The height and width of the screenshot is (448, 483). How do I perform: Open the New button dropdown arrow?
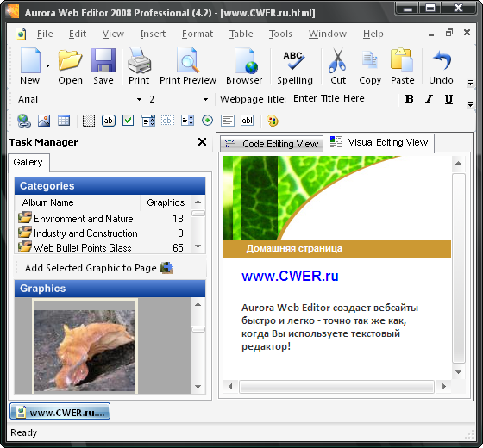pos(47,65)
